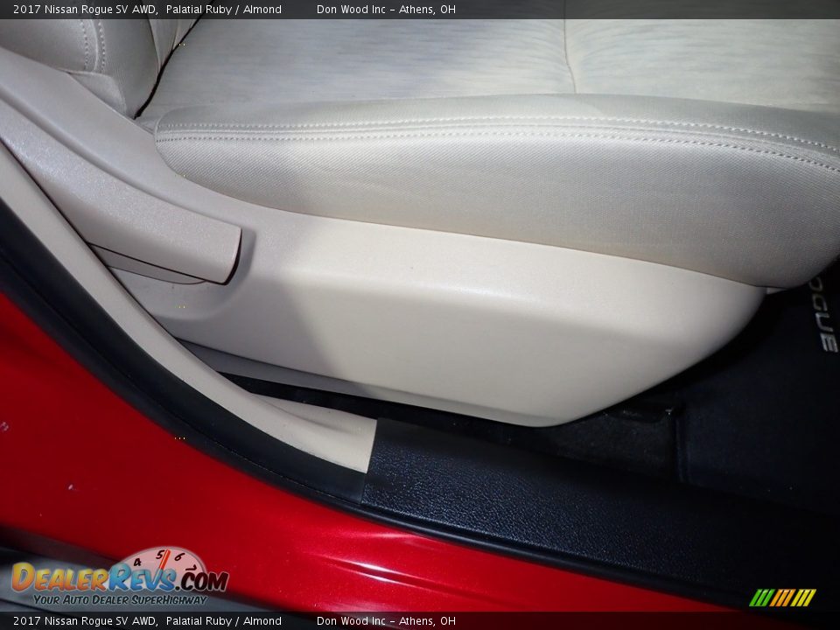Click "Palatial Ruby / Almond" in top caption
The image size is (840, 630).
(x=223, y=10)
